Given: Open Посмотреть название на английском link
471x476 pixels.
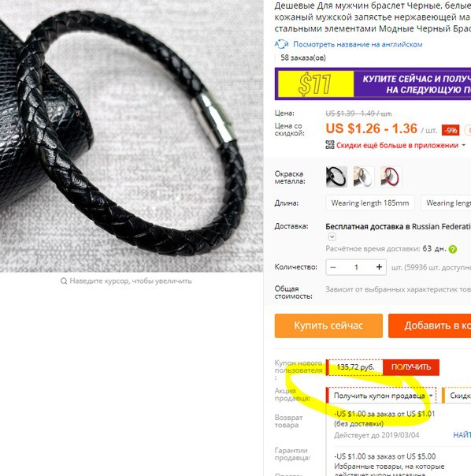Looking at the screenshot, I should tap(358, 44).
